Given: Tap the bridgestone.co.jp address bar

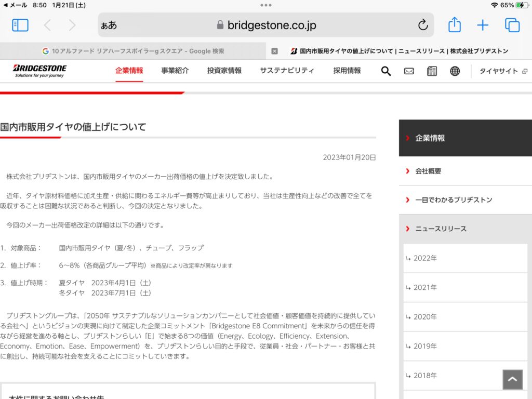Looking at the screenshot, I should coord(265,25).
